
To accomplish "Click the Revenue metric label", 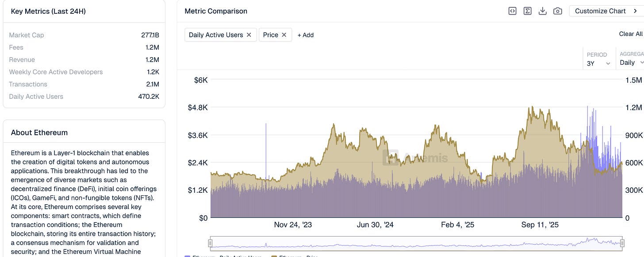I will [22, 60].
